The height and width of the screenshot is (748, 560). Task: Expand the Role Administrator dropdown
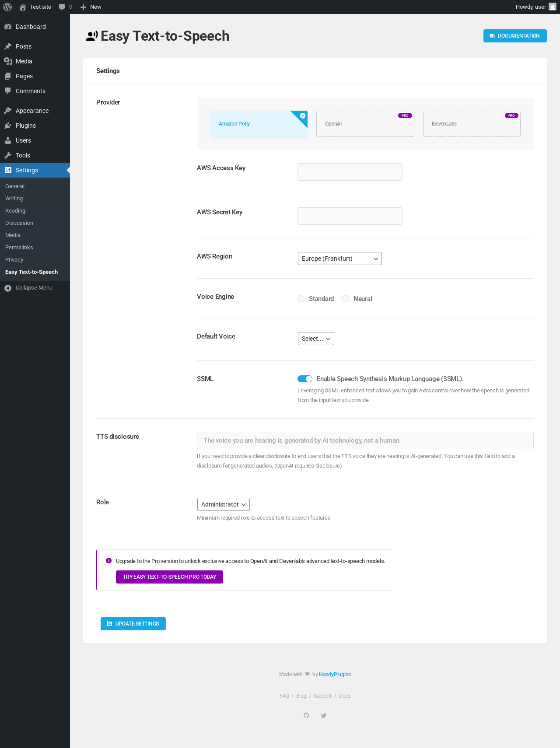224,504
